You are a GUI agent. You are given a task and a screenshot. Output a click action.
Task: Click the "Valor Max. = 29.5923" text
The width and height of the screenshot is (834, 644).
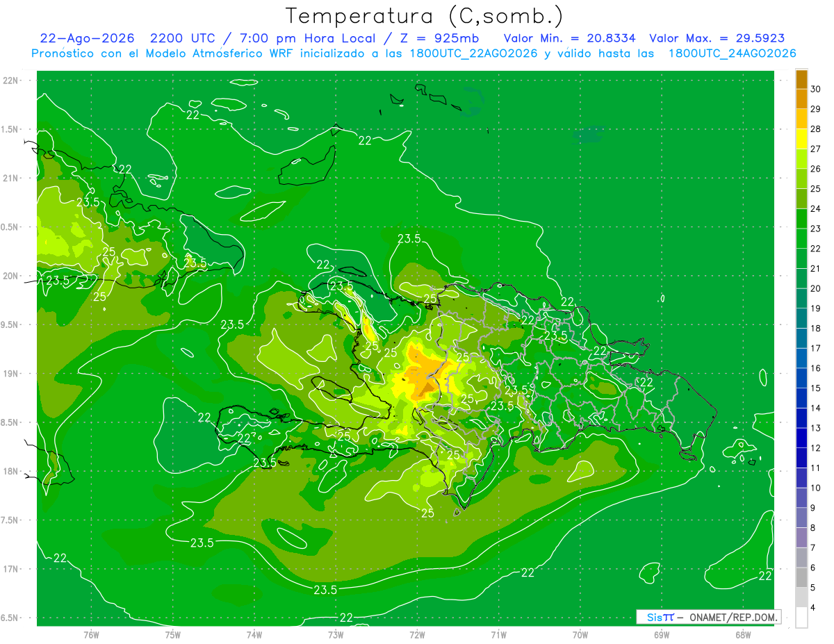pos(717,38)
